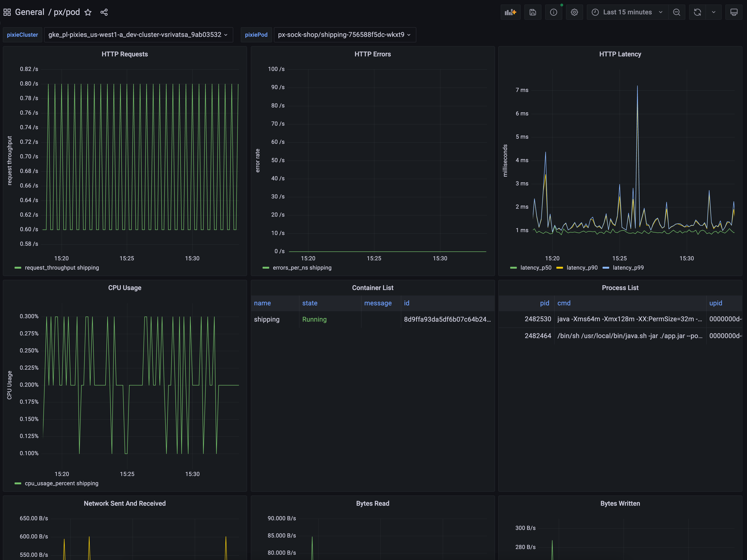Viewport: 747px width, 560px height.
Task: Cycle view mode monitor icon
Action: (734, 12)
